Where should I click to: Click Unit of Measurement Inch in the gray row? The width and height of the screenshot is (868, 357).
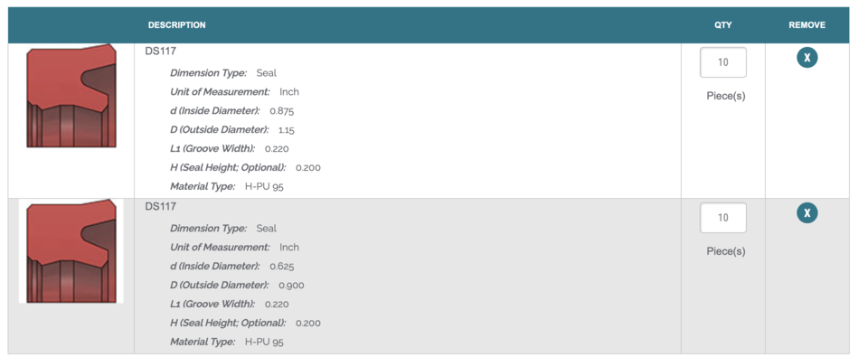click(234, 248)
